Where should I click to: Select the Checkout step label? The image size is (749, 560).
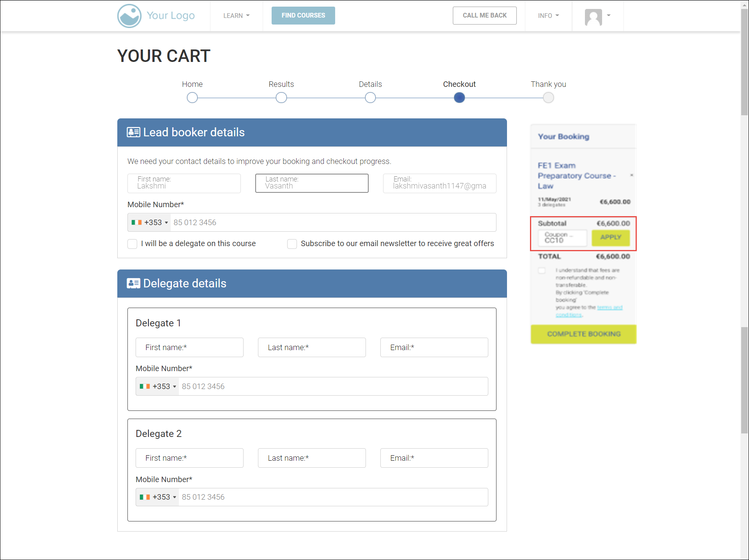pyautogui.click(x=459, y=84)
